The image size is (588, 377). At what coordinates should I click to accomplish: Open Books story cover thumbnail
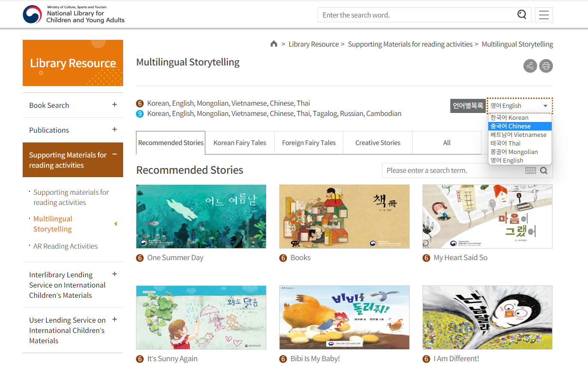coord(344,217)
